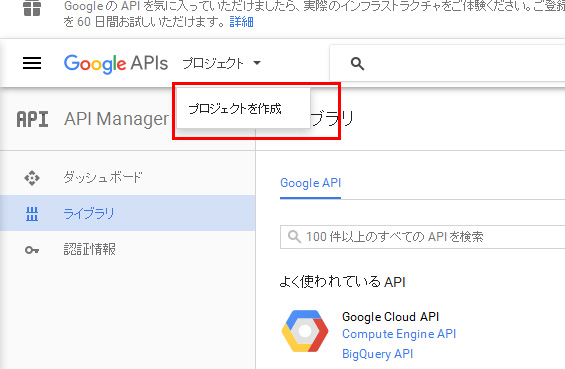Viewport: 565px width, 369px height.
Task: Click the magnifier in the API search field
Action: pyautogui.click(x=294, y=237)
